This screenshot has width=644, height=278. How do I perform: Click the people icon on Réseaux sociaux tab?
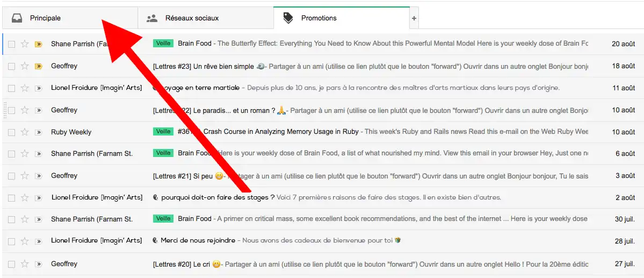tap(152, 18)
